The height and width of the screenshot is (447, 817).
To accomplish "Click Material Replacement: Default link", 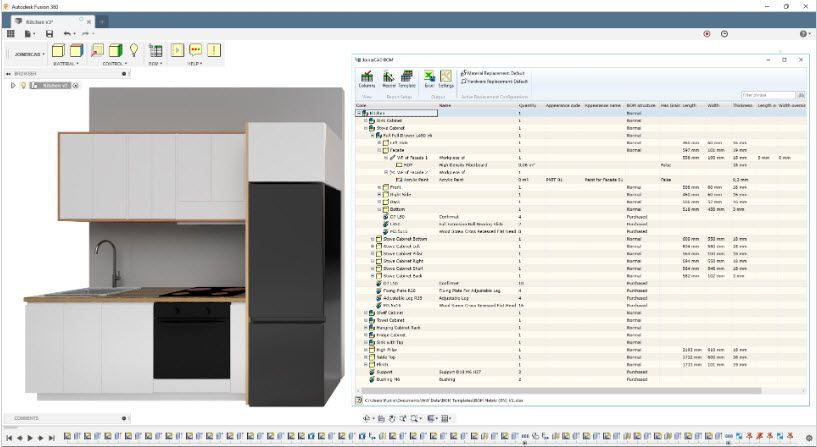I will pyautogui.click(x=492, y=73).
